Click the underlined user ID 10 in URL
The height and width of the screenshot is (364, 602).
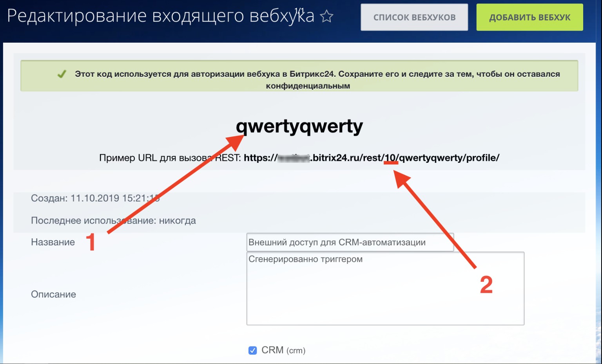coord(390,158)
